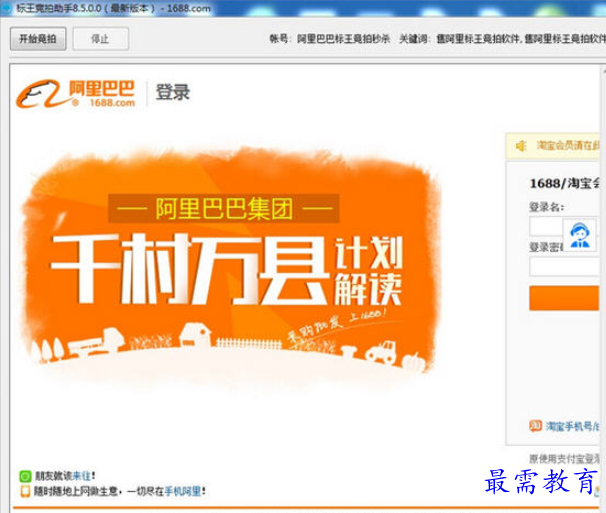Click the app icon in title bar

point(7,8)
